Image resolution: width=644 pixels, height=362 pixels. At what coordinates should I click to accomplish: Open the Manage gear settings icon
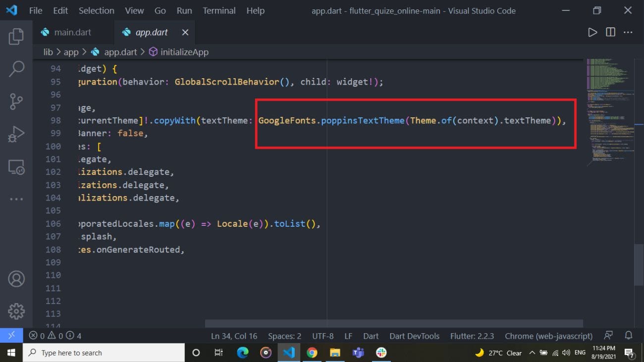point(16,311)
